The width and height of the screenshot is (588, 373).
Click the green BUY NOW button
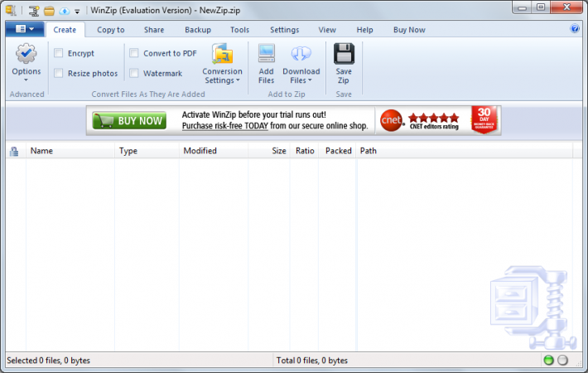tap(129, 120)
